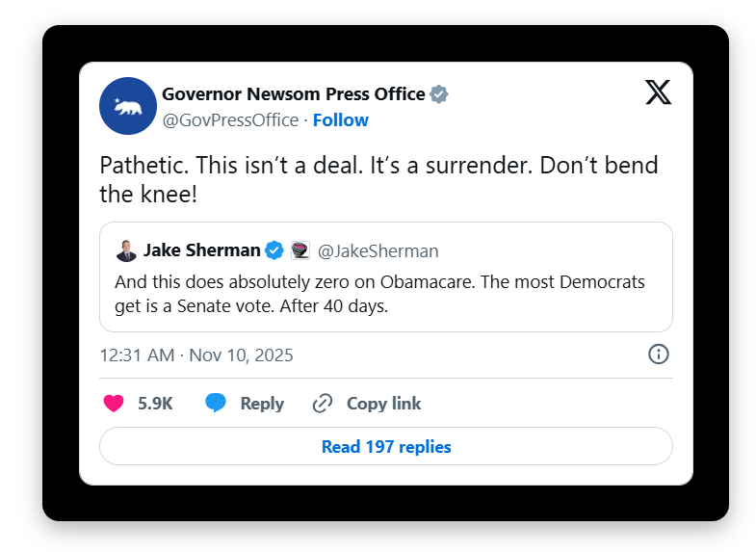Click Governor Newsom Press Office name
The image size is (756, 552).
click(294, 94)
